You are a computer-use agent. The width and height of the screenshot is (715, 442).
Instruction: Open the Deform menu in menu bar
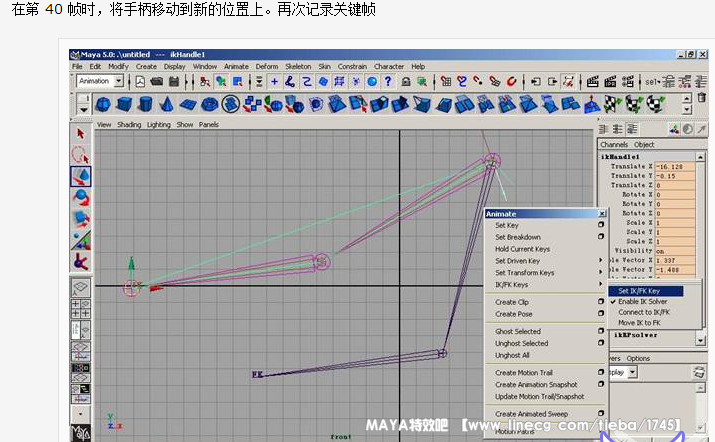click(x=267, y=67)
